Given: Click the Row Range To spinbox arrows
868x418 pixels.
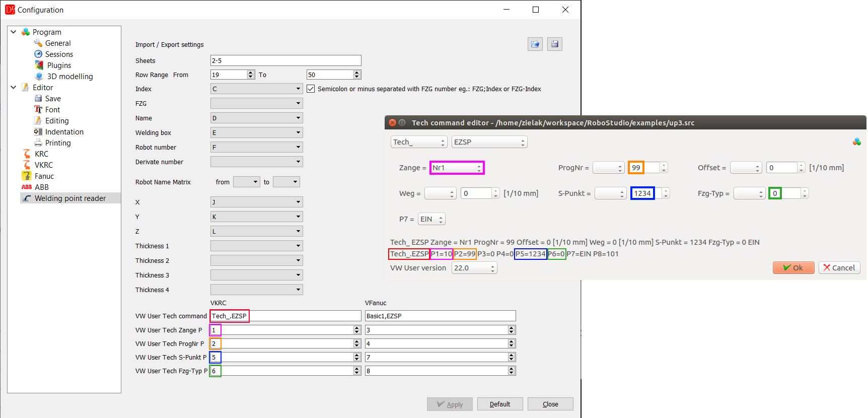Looking at the screenshot, I should tap(357, 75).
